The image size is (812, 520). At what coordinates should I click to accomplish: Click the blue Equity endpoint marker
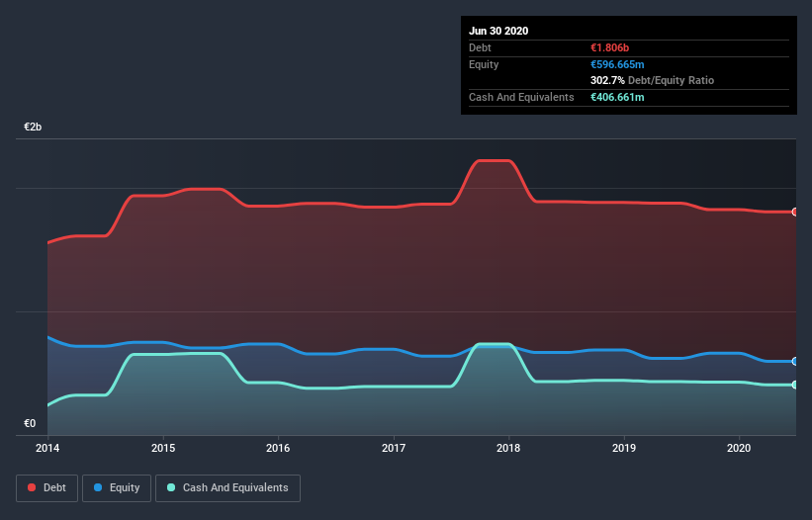pyautogui.click(x=795, y=361)
